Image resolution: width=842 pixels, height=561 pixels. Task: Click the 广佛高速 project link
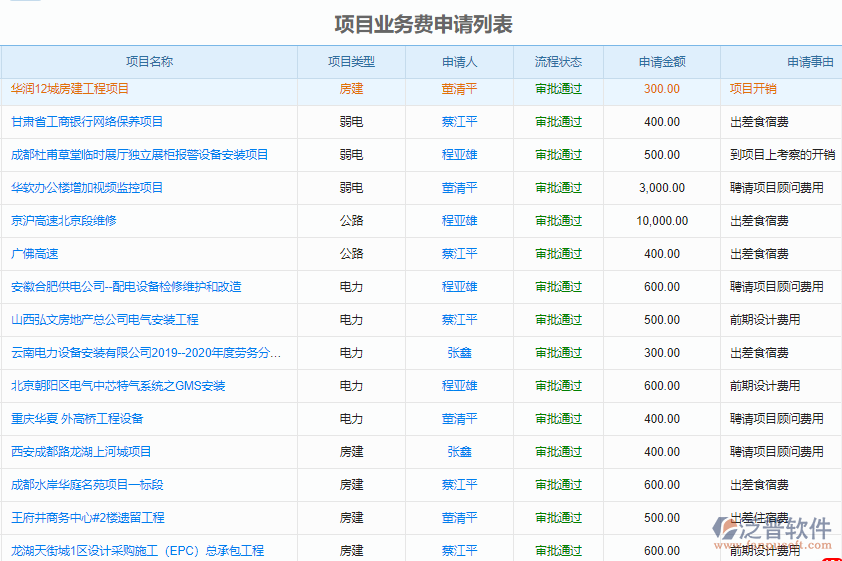click(x=36, y=254)
